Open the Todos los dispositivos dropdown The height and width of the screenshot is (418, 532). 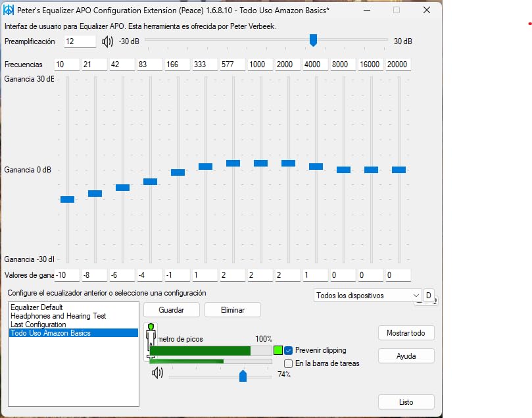click(368, 296)
